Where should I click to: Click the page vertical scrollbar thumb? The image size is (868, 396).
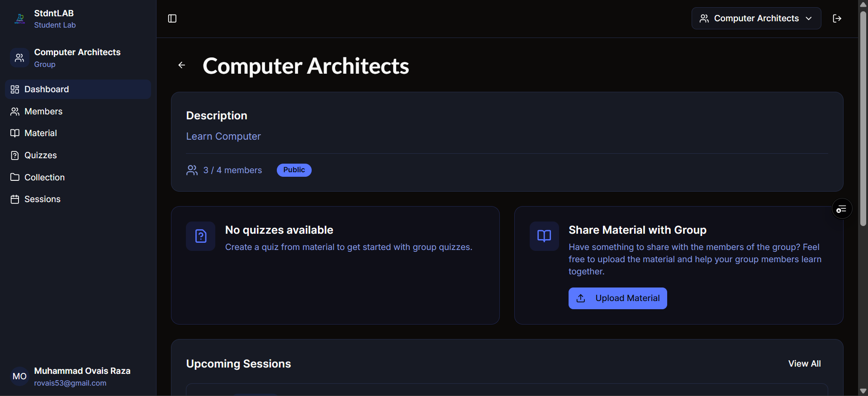pos(863,118)
